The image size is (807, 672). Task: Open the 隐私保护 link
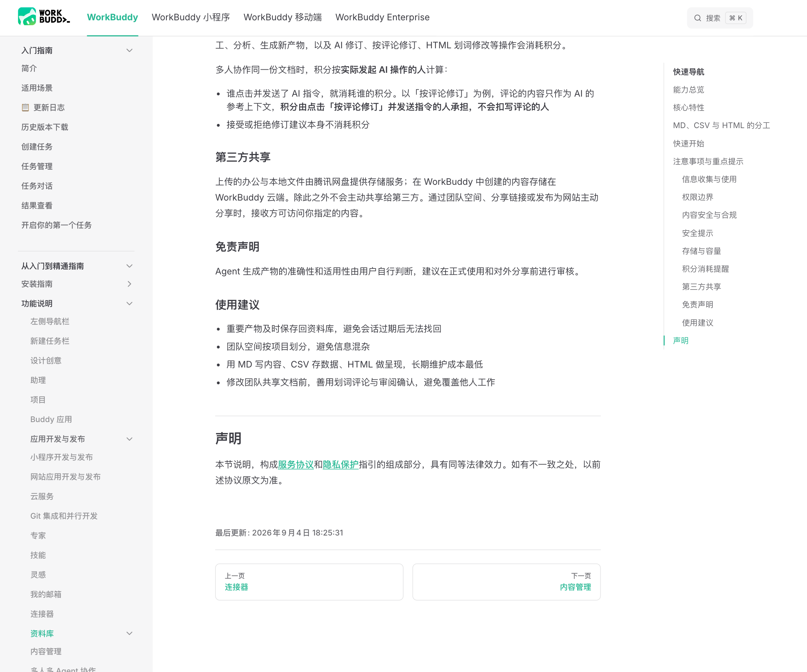tap(340, 464)
